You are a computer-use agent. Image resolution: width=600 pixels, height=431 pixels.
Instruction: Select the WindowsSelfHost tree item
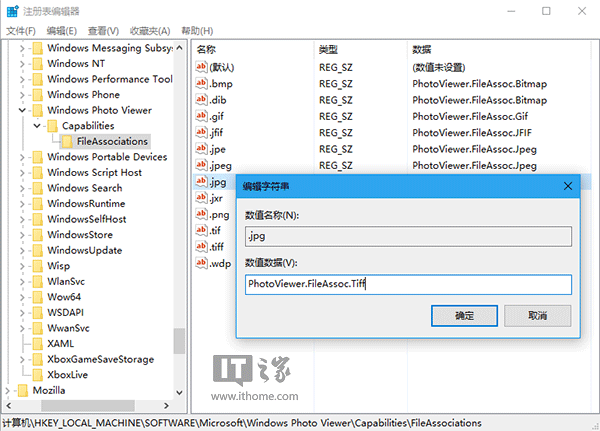(x=87, y=219)
